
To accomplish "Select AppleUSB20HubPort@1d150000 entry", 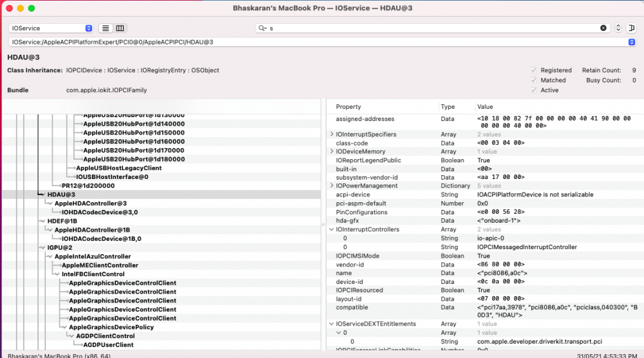I will click(134, 133).
